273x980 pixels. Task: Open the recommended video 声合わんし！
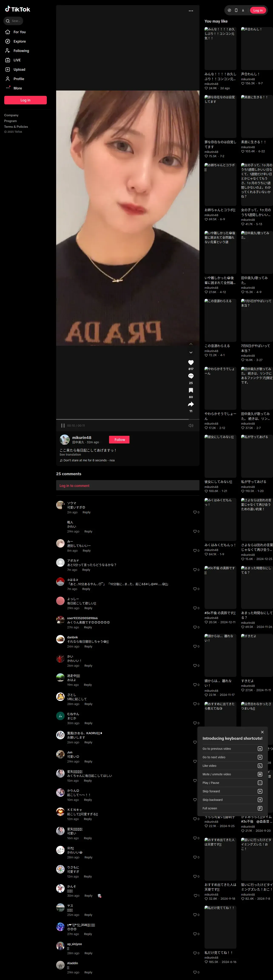257,48
